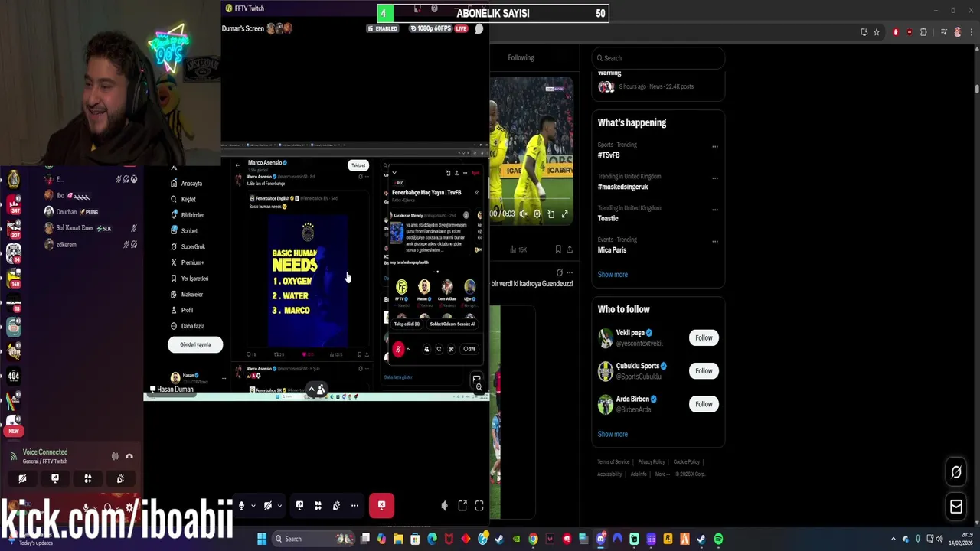The image size is (980, 551).
Task: Open #TSvFB trending topic
Action: [x=609, y=155]
